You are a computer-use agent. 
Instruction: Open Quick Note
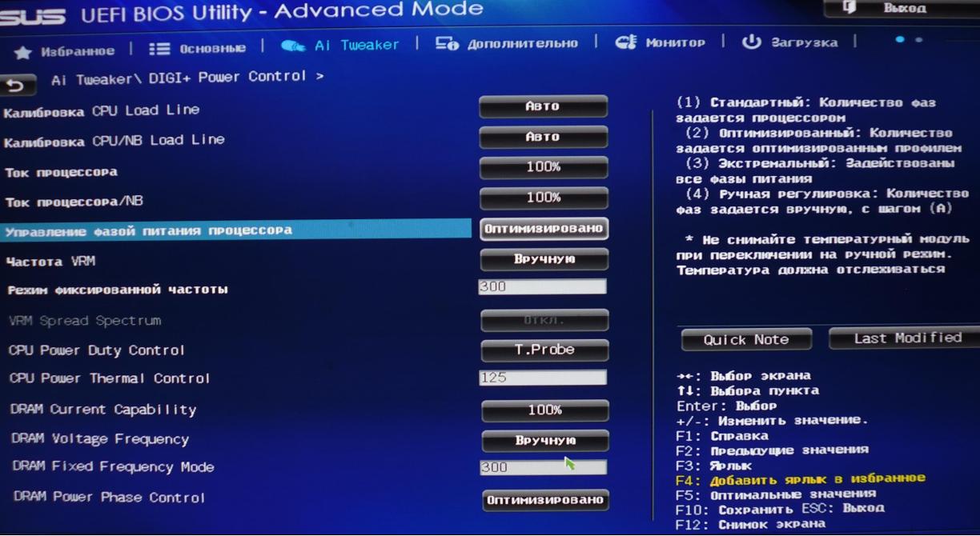tap(746, 340)
